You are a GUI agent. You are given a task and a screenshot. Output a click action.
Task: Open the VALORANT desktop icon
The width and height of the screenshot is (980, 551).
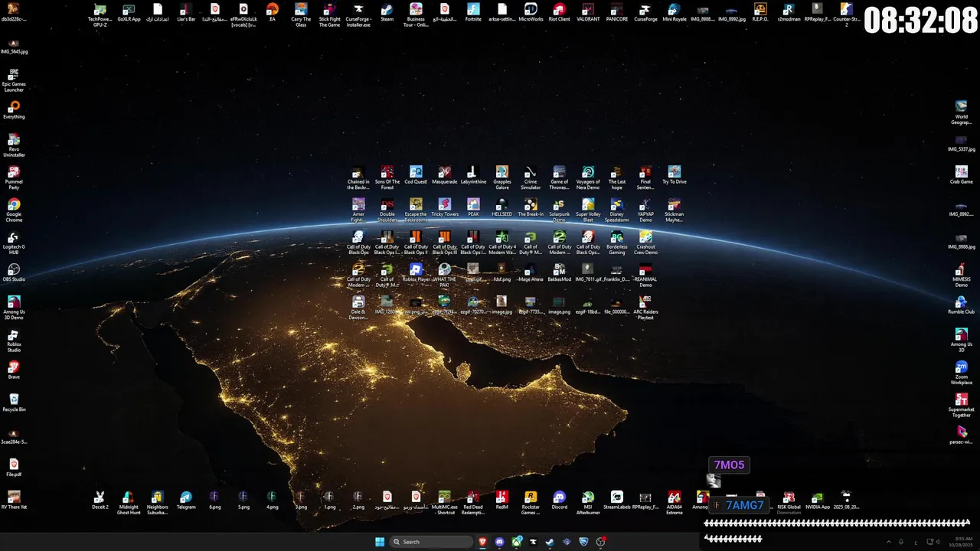[x=588, y=13]
